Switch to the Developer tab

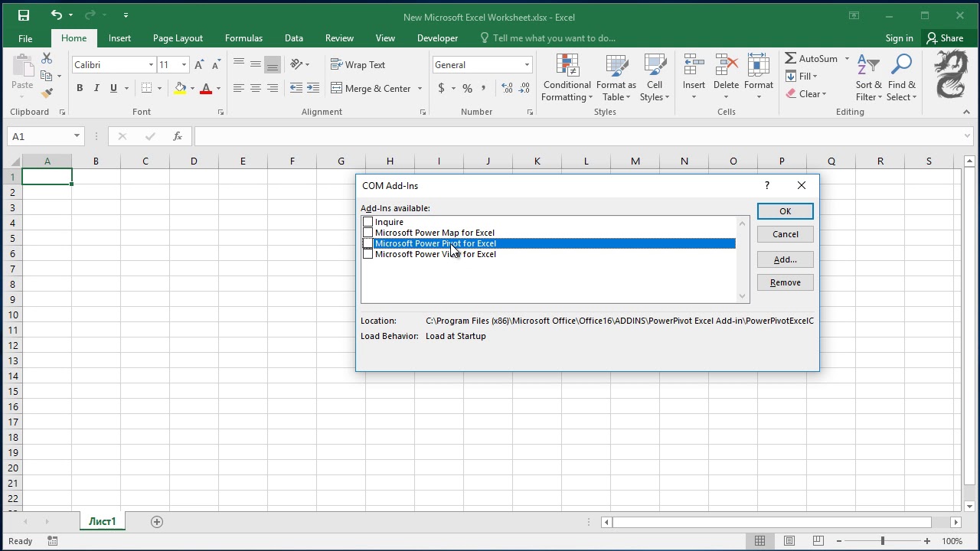click(437, 38)
